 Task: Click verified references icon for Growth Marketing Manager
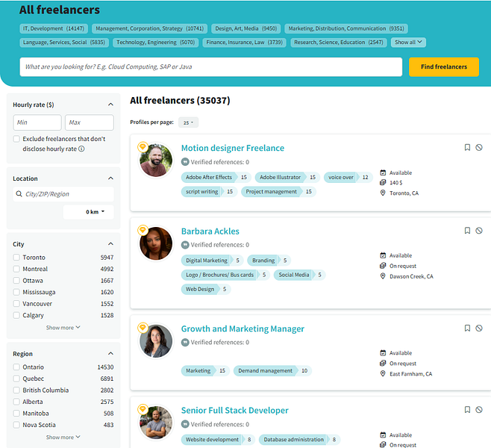coord(185,343)
